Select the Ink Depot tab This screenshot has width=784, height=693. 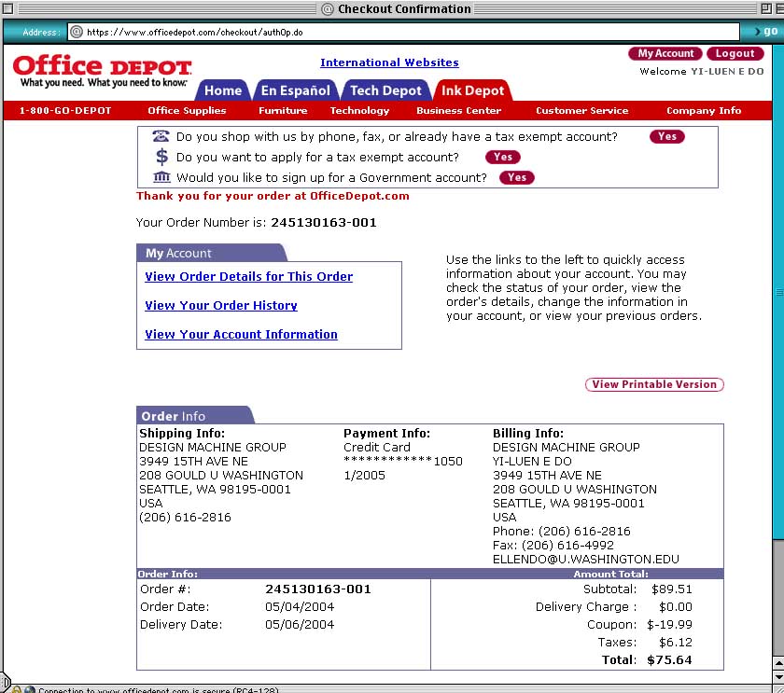472,90
